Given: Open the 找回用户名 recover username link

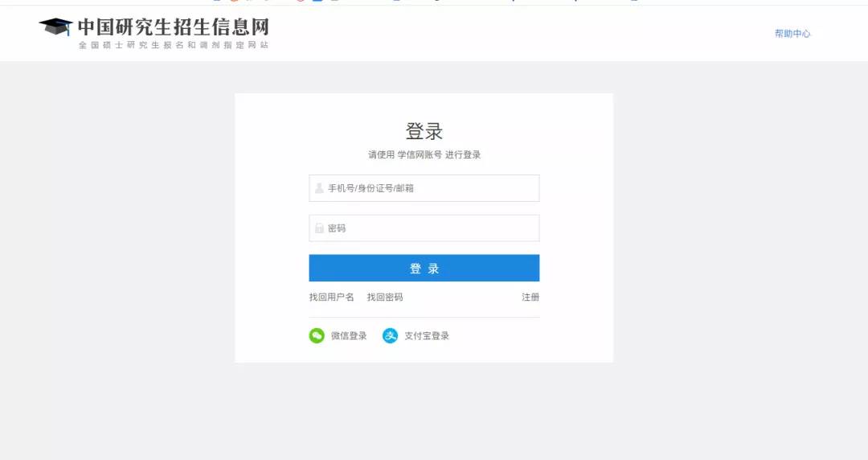Looking at the screenshot, I should coord(332,297).
